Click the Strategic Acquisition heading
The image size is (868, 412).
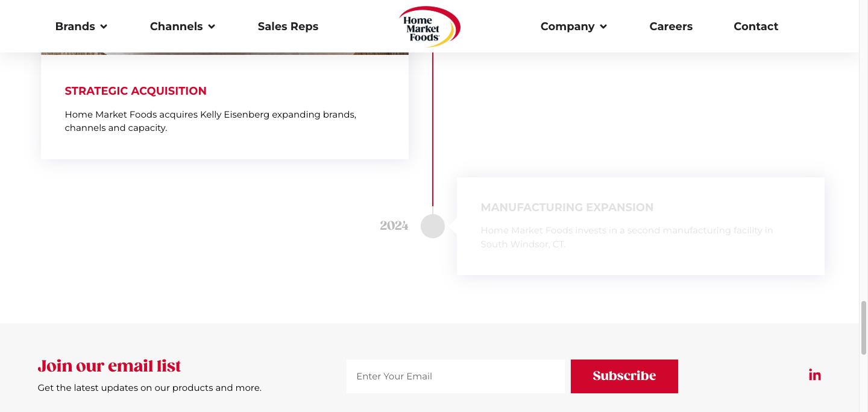pos(136,91)
